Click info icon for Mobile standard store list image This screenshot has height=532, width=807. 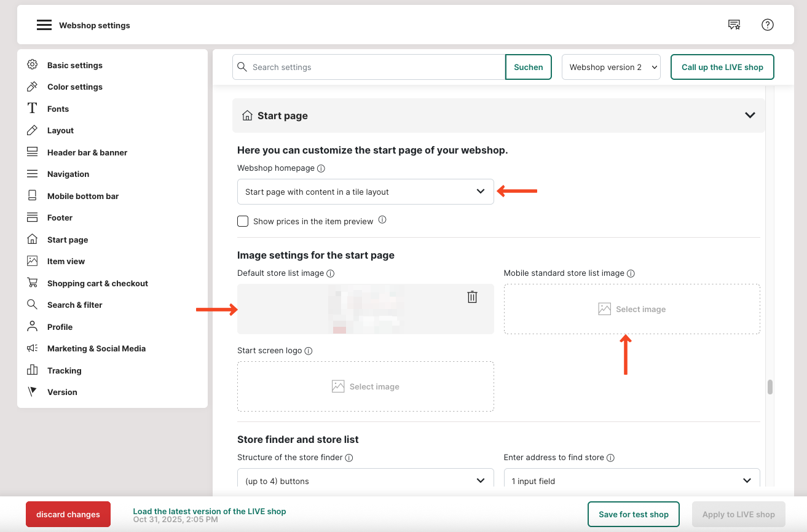[631, 273]
